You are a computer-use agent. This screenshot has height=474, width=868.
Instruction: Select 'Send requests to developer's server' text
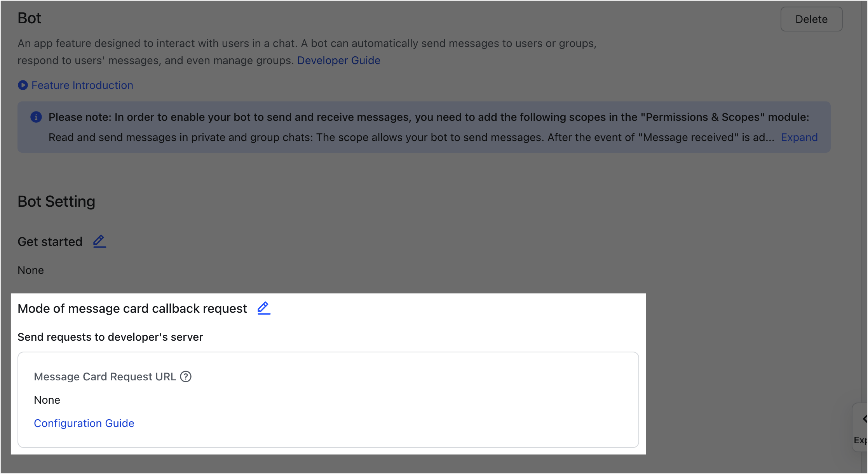click(110, 337)
